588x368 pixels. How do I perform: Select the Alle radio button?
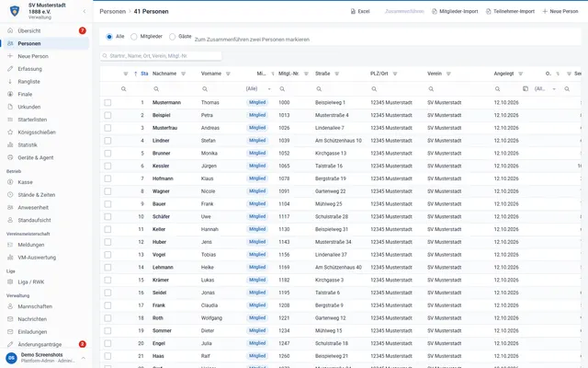(x=109, y=37)
